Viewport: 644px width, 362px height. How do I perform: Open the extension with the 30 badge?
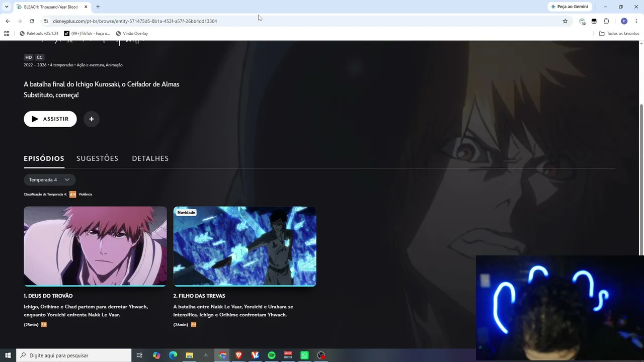(582, 21)
